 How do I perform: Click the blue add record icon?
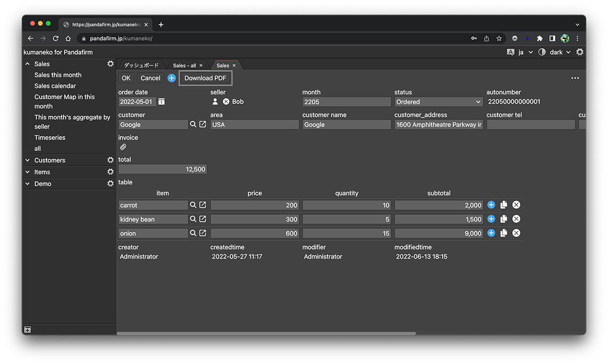coord(172,78)
